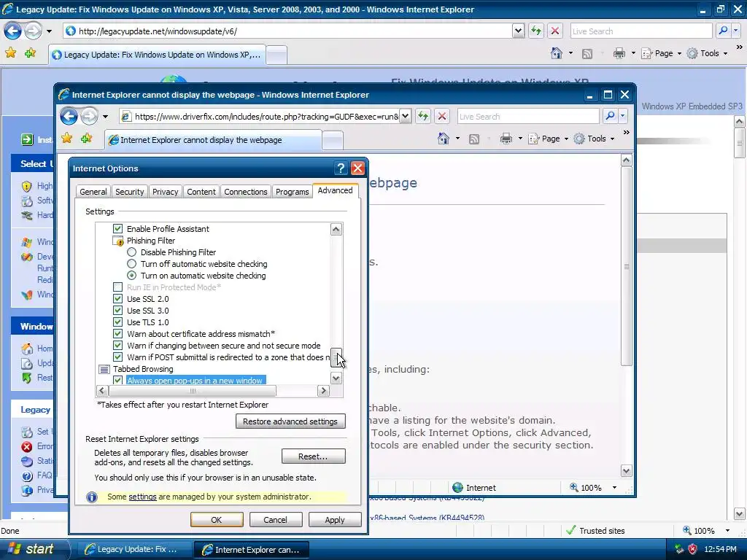The image size is (747, 560).
Task: Uncheck Enable Profile Assistant
Action: click(117, 228)
